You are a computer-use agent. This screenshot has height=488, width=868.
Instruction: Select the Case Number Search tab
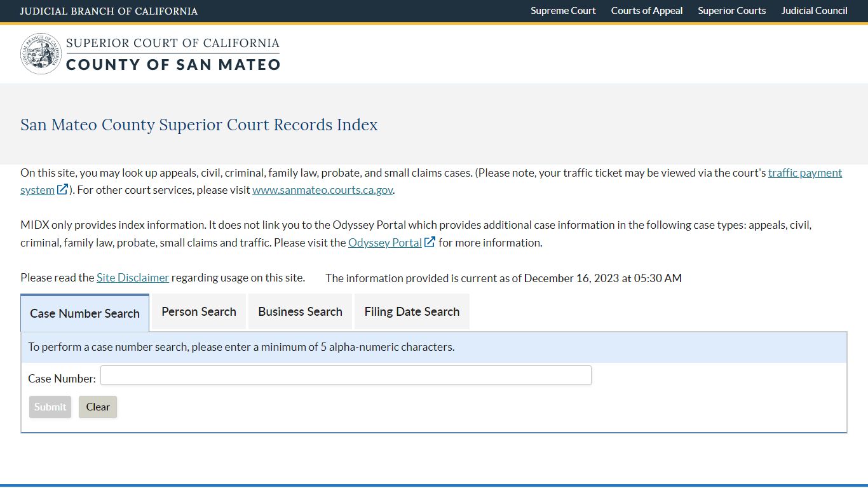pyautogui.click(x=85, y=313)
